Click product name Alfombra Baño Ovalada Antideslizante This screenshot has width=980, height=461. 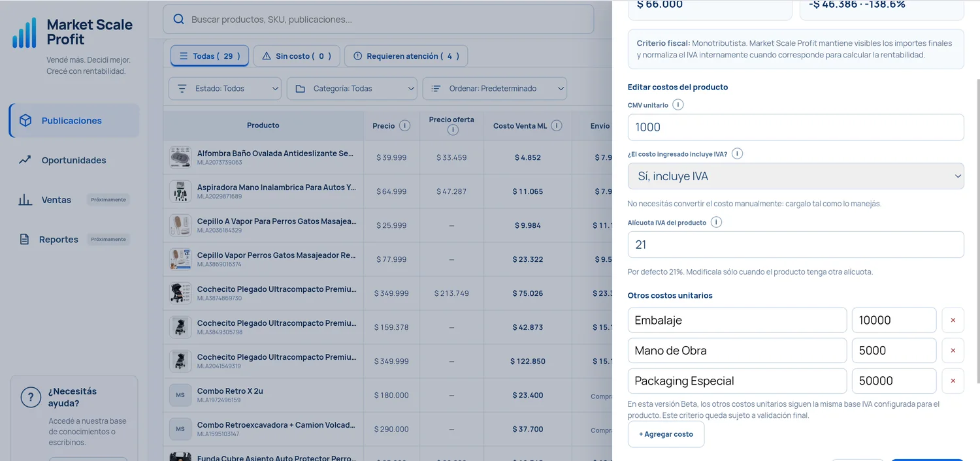pos(276,153)
